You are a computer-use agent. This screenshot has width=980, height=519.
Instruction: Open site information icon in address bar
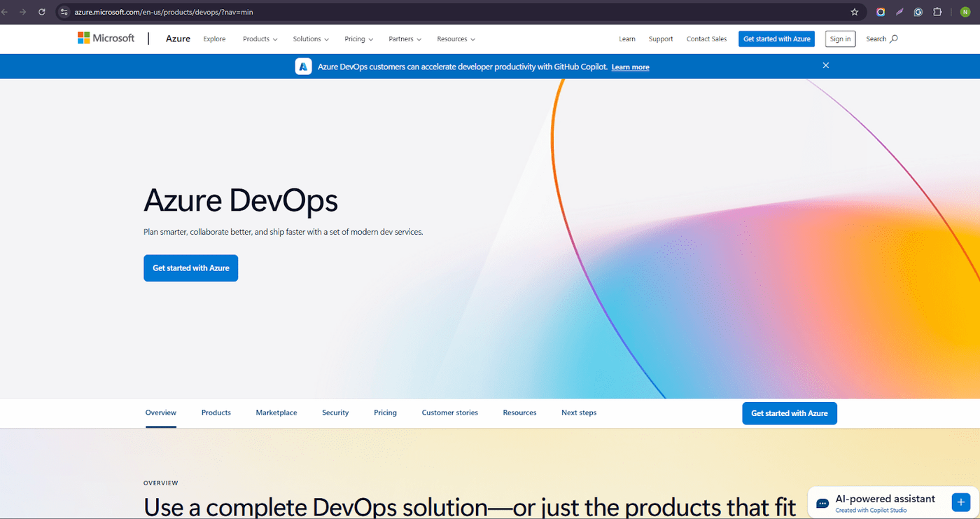tap(64, 12)
